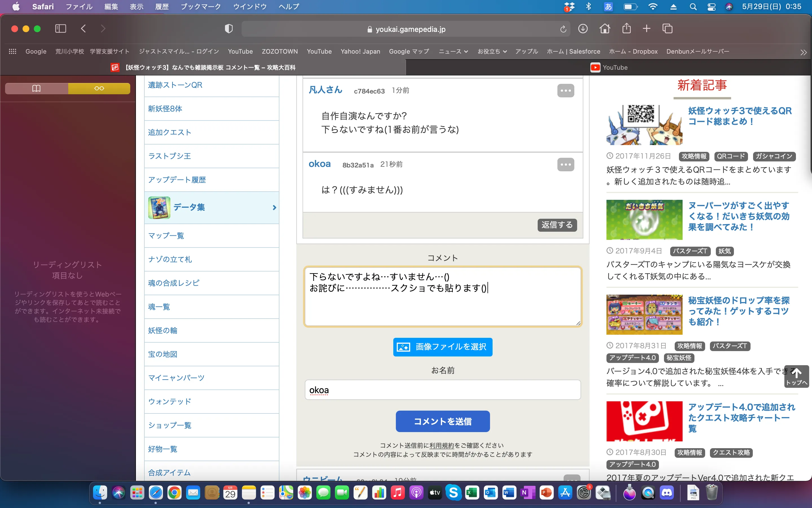This screenshot has height=508, width=812.
Task: Expand the お役立ち bookmarks folder
Action: point(492,51)
